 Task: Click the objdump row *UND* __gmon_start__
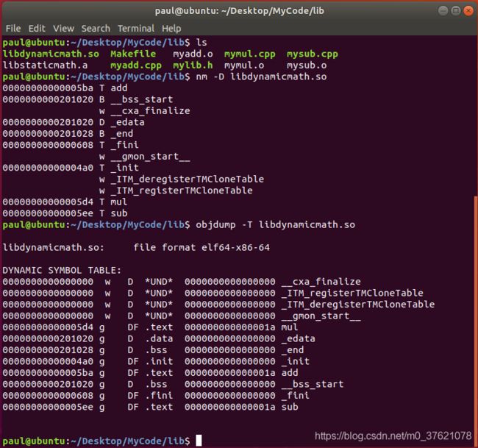tap(182, 316)
